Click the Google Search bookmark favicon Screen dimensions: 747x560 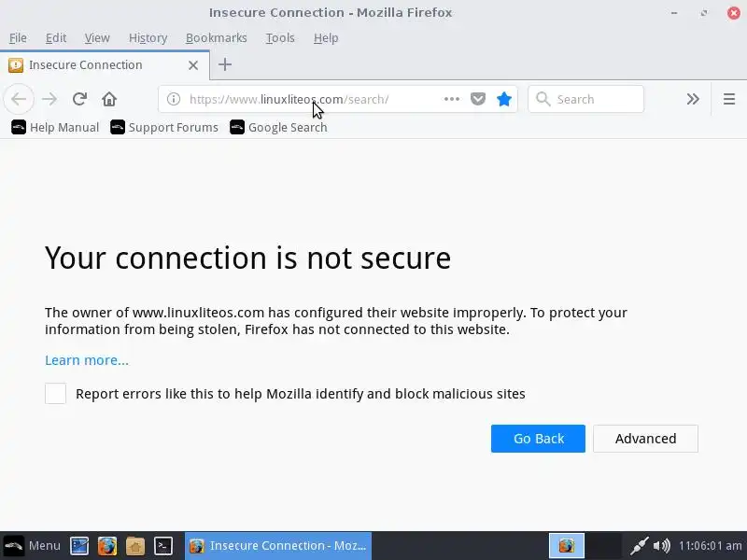pos(237,127)
